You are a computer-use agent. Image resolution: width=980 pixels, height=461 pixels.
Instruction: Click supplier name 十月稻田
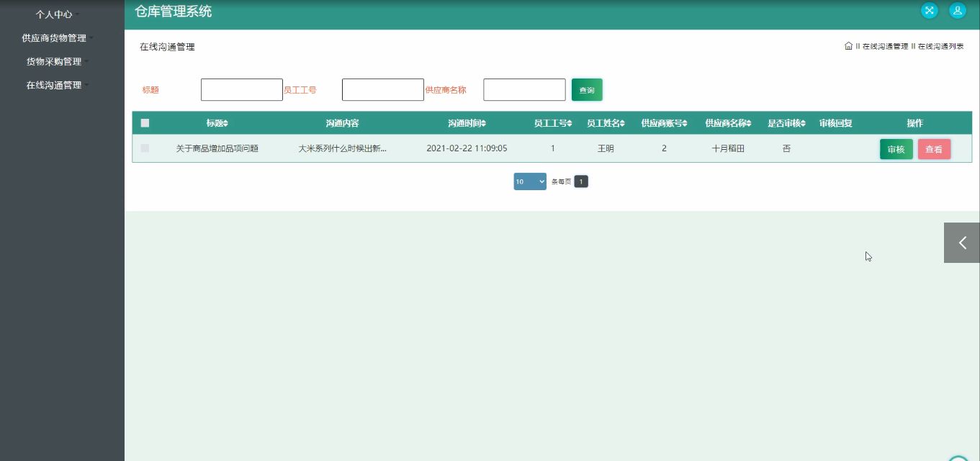click(x=728, y=149)
